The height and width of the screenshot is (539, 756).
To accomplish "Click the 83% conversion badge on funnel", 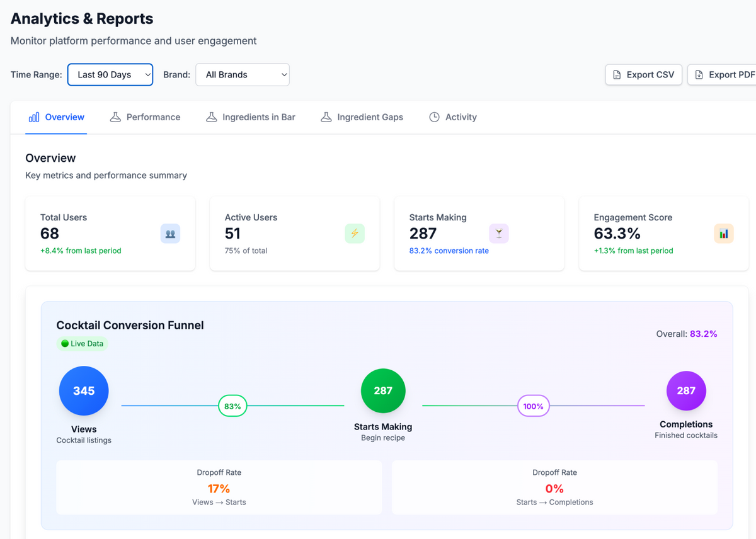I will coord(232,406).
